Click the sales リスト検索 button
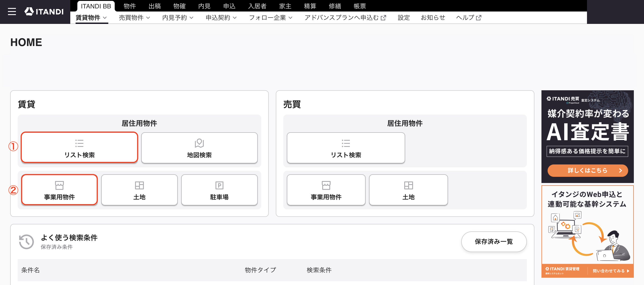644x285 pixels. tap(346, 148)
